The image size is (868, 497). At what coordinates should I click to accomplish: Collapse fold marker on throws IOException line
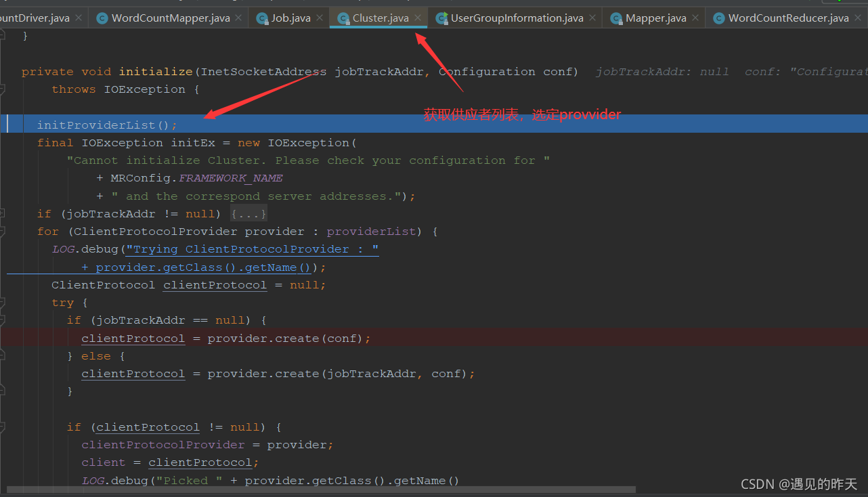3,89
